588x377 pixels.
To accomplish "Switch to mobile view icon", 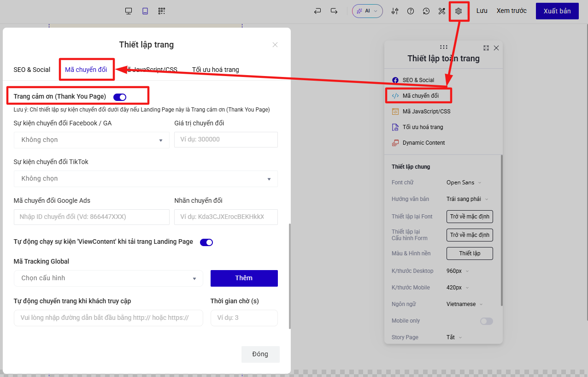I will 145,11.
